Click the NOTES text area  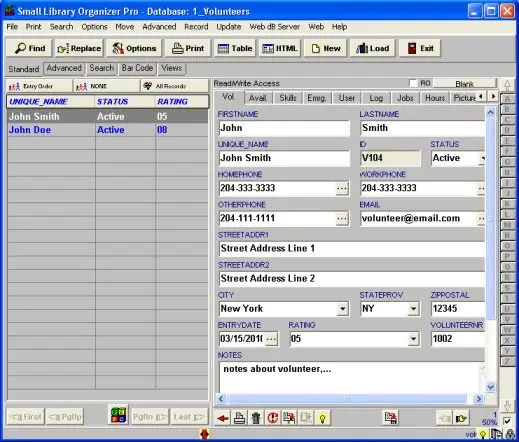coord(348,377)
